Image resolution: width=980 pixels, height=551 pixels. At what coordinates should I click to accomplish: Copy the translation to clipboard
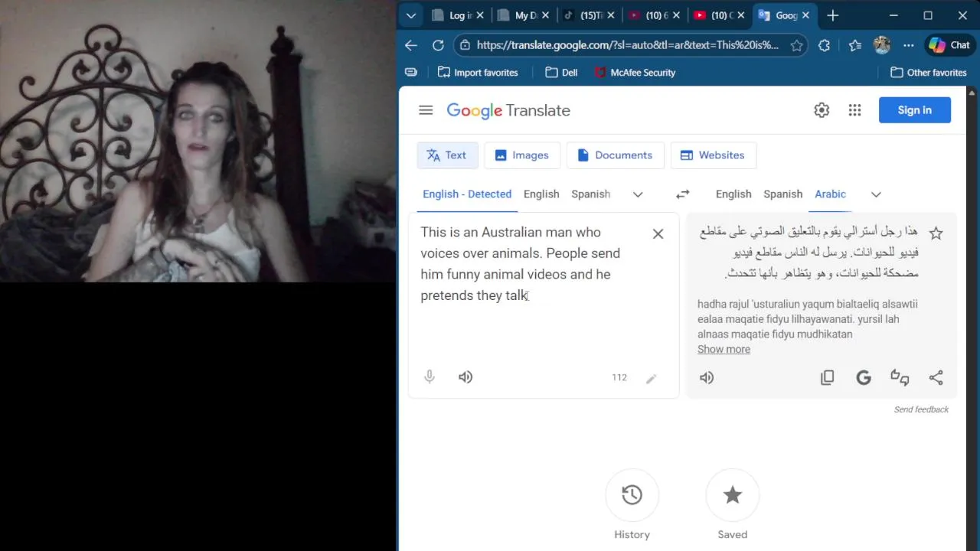pyautogui.click(x=827, y=377)
